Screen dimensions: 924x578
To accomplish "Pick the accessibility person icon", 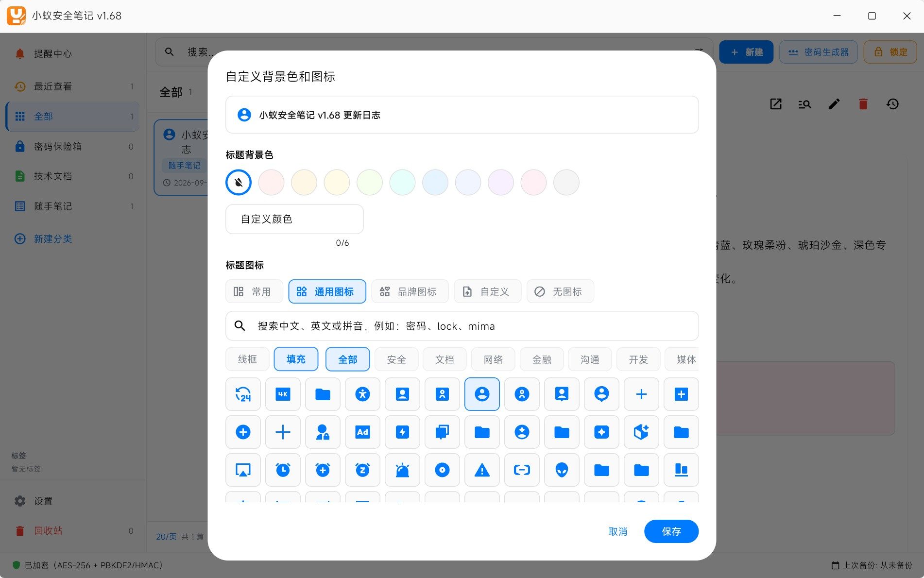I will click(362, 394).
